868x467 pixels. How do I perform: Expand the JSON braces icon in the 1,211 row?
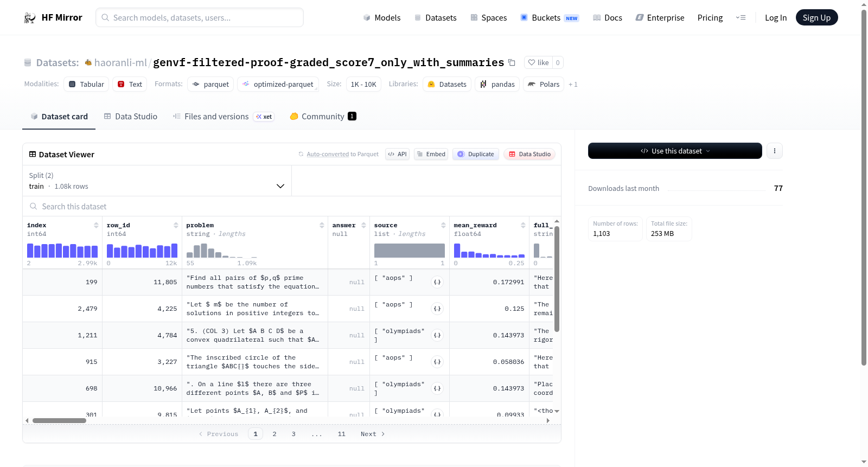(x=437, y=335)
